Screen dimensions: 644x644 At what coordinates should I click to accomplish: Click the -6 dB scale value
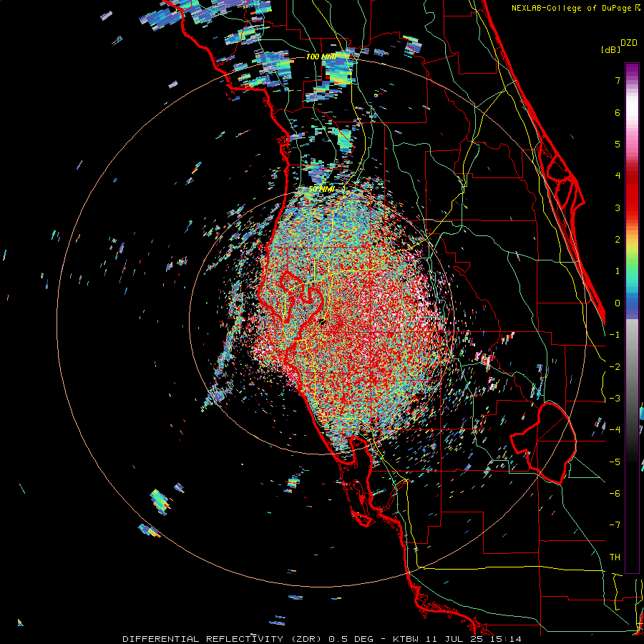[x=615, y=494]
